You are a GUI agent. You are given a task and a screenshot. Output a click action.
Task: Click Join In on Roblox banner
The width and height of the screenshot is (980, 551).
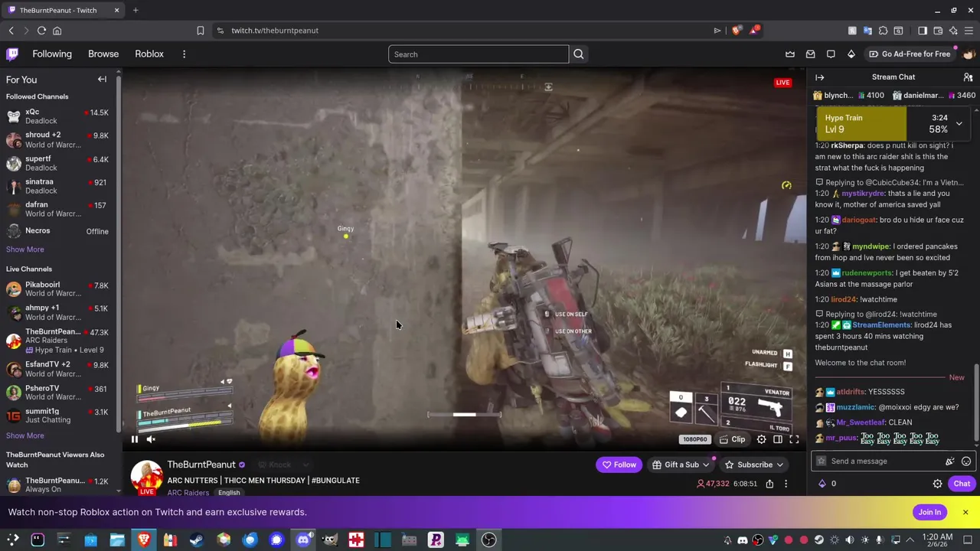929,512
